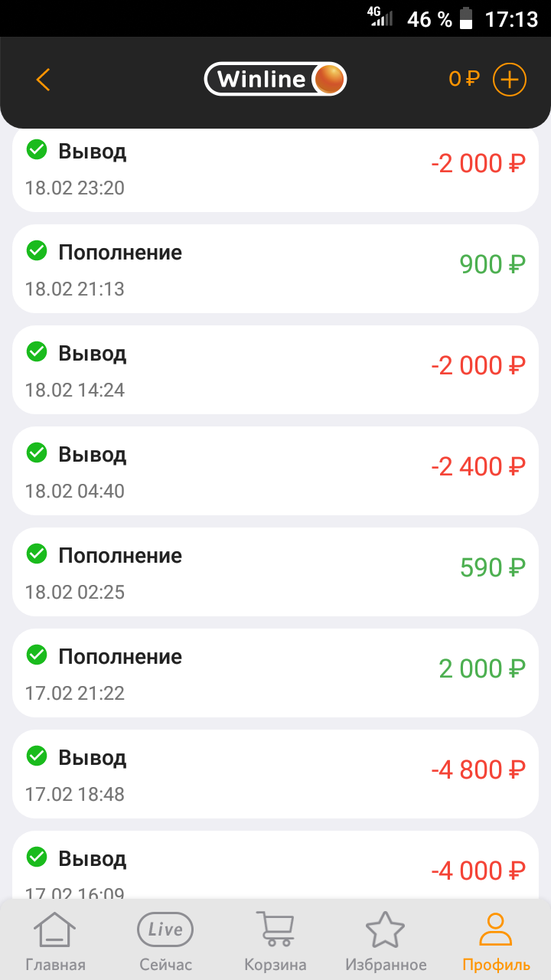Select the Профиль profile icon

tap(495, 941)
